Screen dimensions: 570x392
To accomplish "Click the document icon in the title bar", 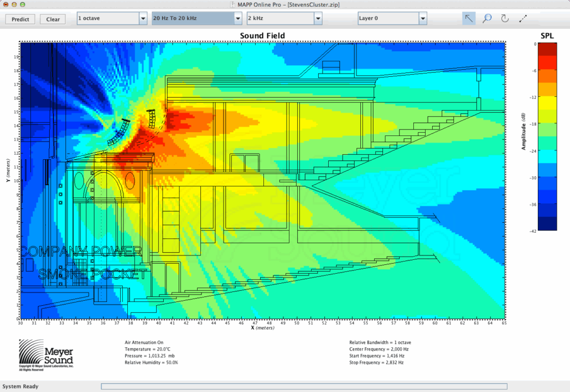I will click(233, 4).
